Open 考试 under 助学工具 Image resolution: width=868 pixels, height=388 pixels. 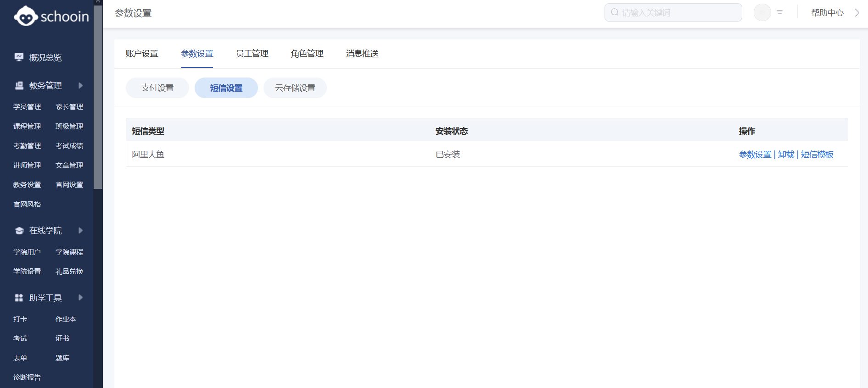tap(20, 338)
